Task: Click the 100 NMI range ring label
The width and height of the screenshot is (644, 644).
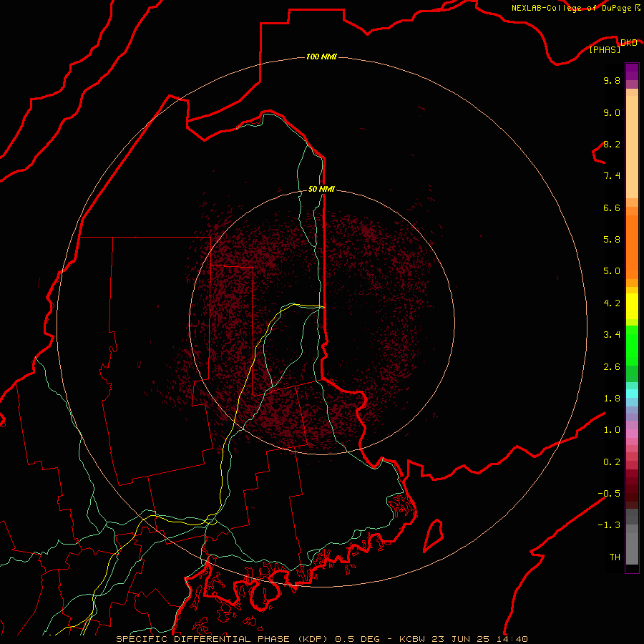Action: pos(321,57)
